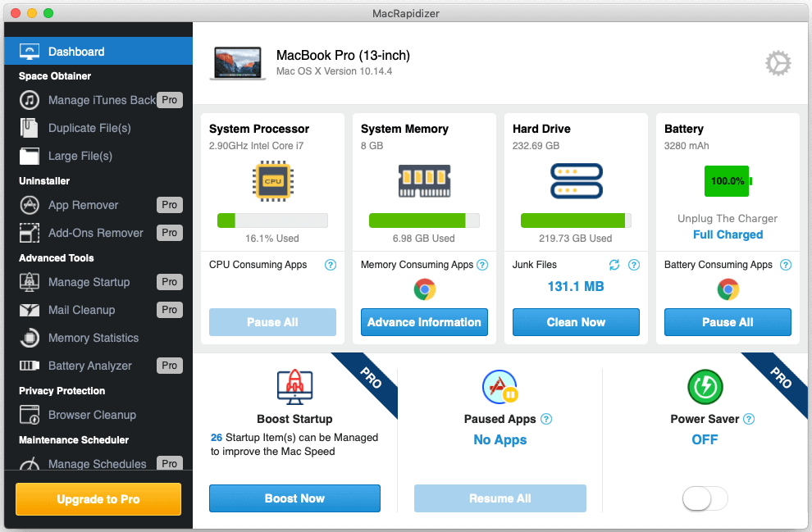The image size is (812, 532).
Task: Click the Memory Statistics icon
Action: pyautogui.click(x=30, y=338)
